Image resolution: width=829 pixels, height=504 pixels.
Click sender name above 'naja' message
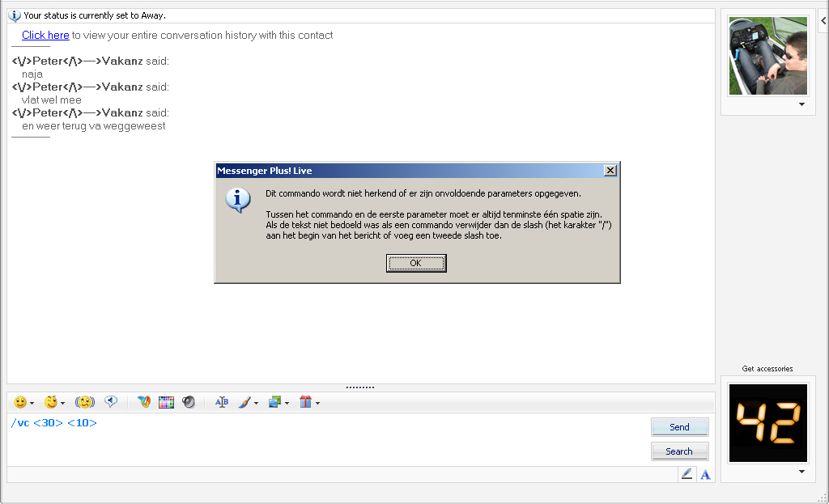(x=77, y=61)
